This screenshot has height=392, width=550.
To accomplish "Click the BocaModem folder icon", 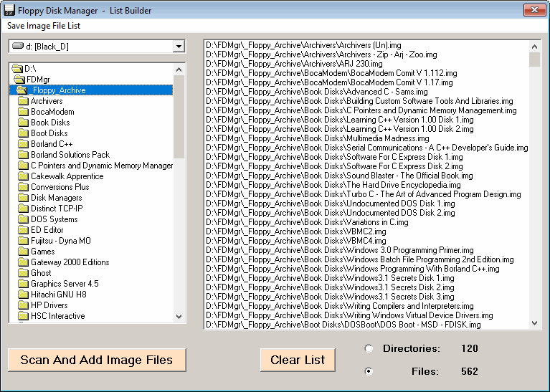I will click(x=24, y=112).
